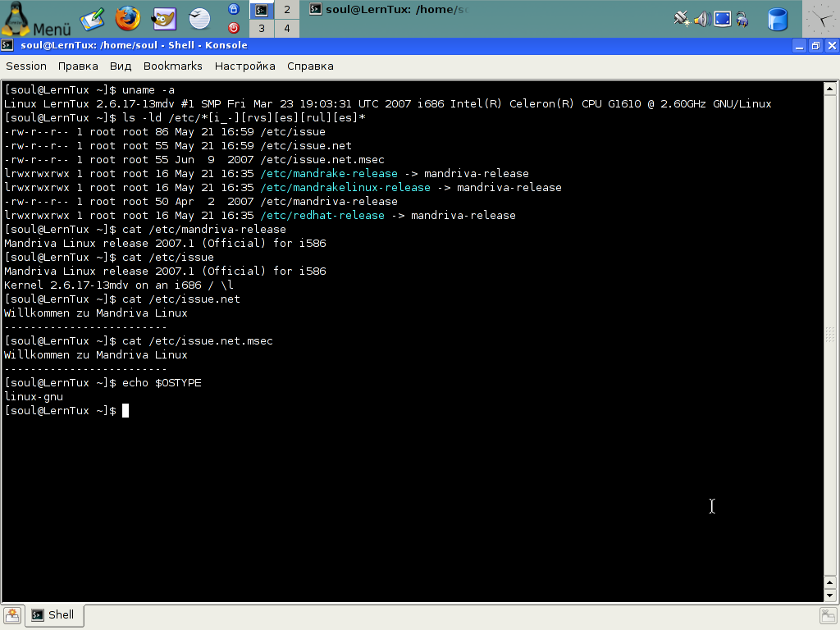The image size is (840, 630).
Task: Open the Правка menu
Action: tap(78, 66)
